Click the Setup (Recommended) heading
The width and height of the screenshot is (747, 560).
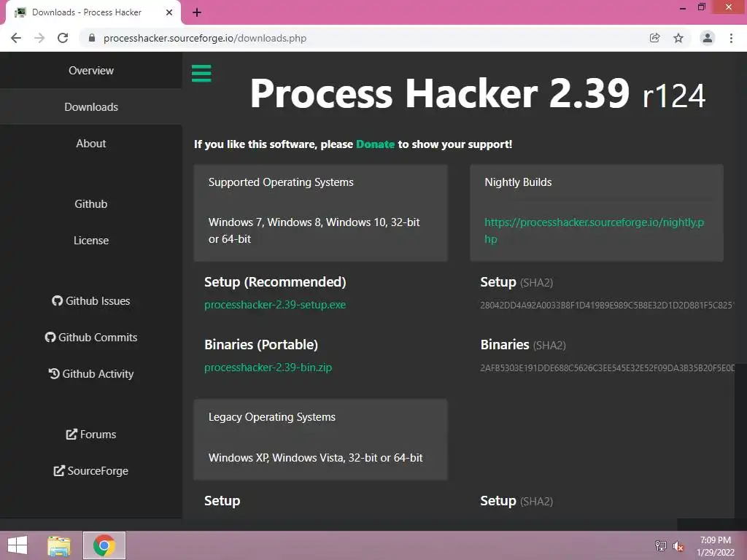[x=275, y=282]
